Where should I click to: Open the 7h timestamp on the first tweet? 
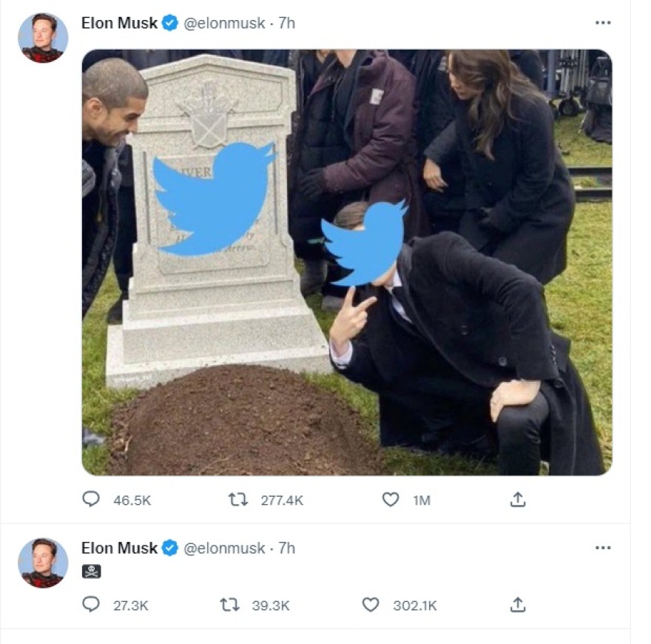(286, 23)
